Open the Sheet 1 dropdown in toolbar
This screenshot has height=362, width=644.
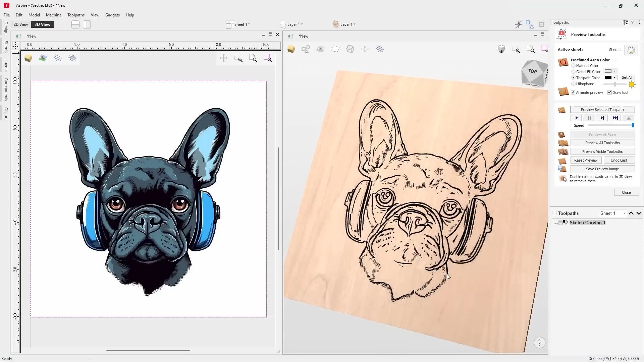pos(242,24)
